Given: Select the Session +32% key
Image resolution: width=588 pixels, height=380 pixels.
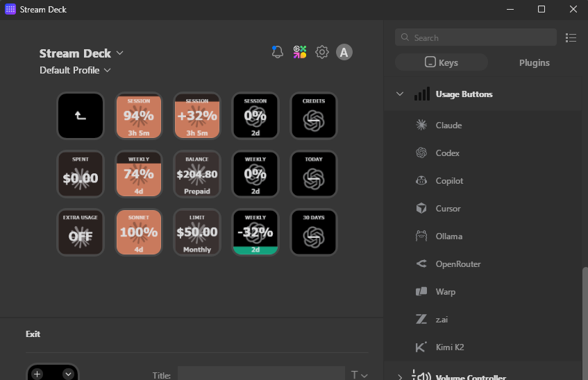Looking at the screenshot, I should coord(197,116).
